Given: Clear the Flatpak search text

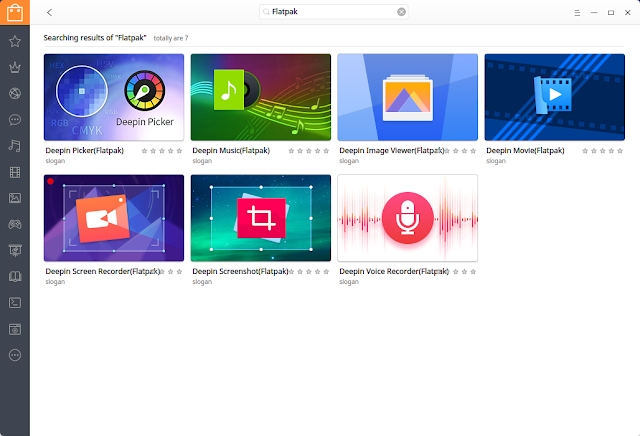Looking at the screenshot, I should (x=401, y=12).
